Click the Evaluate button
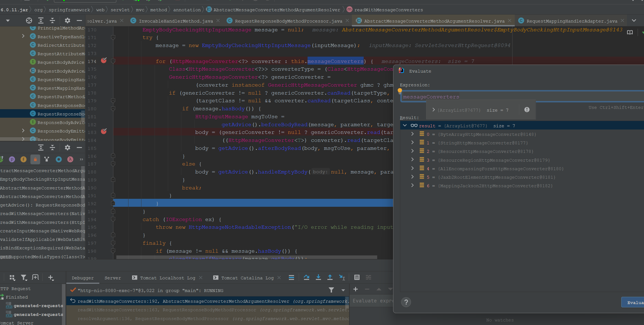This screenshot has width=644, height=325. tap(634, 302)
